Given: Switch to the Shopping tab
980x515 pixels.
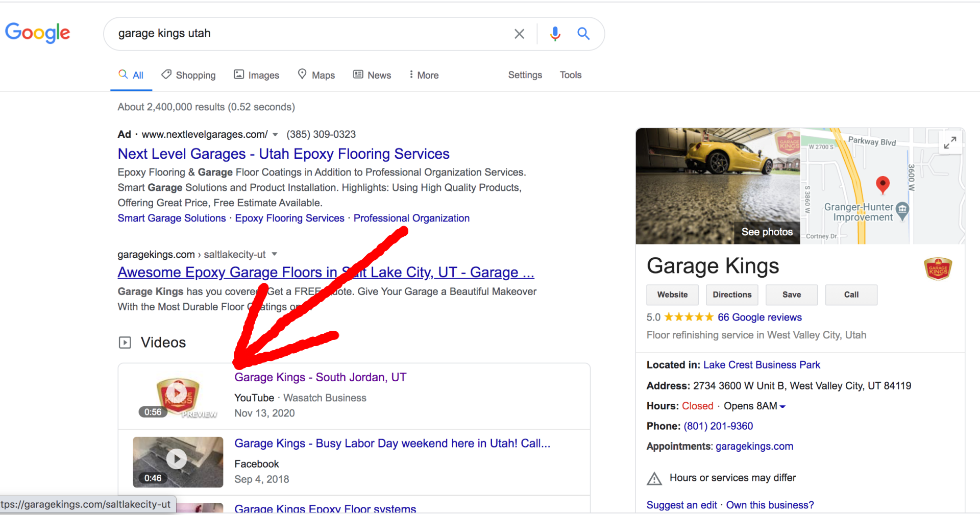Looking at the screenshot, I should tap(188, 75).
